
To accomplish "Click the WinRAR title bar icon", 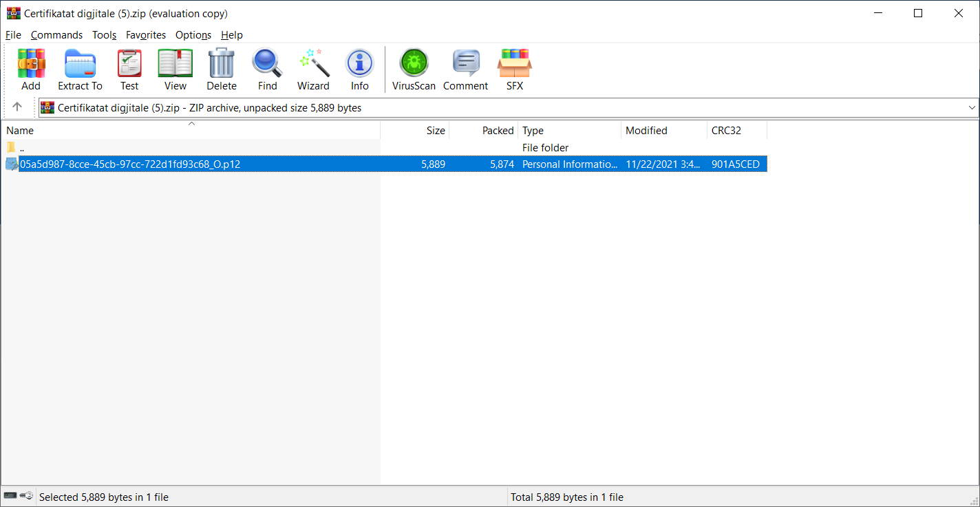I will [x=13, y=13].
